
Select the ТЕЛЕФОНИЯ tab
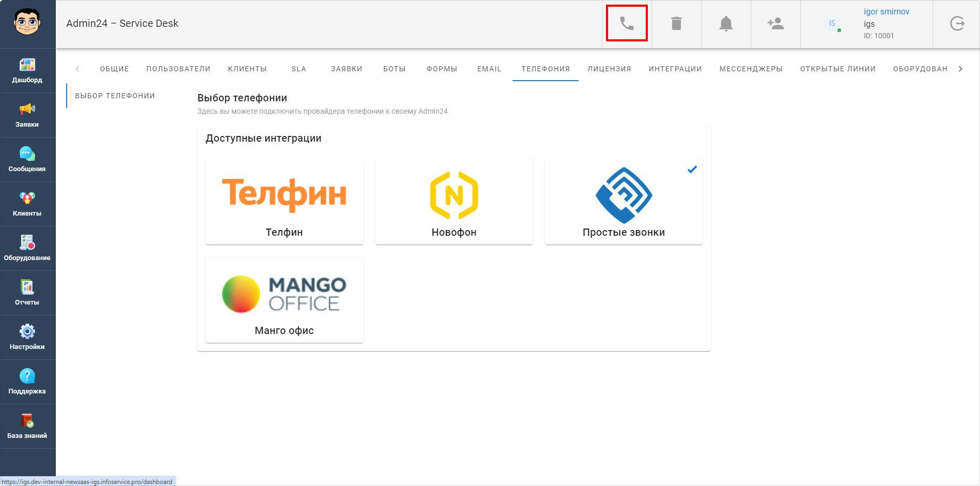[x=546, y=69]
